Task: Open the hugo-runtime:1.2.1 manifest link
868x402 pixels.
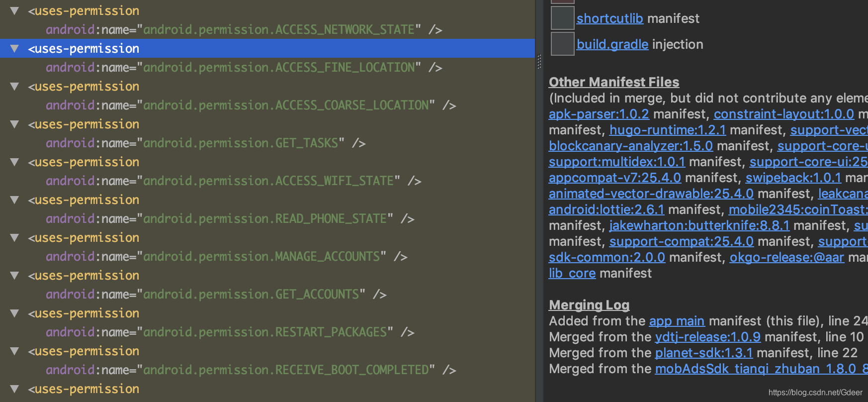Action: (668, 130)
